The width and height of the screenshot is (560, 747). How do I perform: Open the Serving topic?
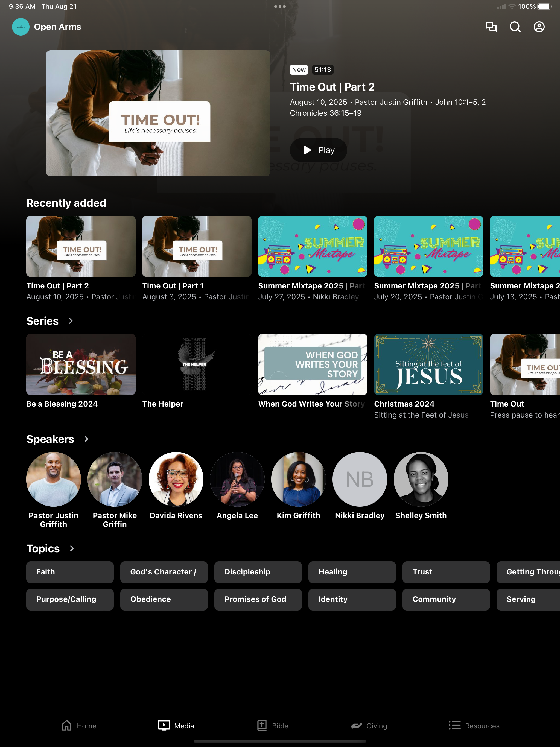528,599
